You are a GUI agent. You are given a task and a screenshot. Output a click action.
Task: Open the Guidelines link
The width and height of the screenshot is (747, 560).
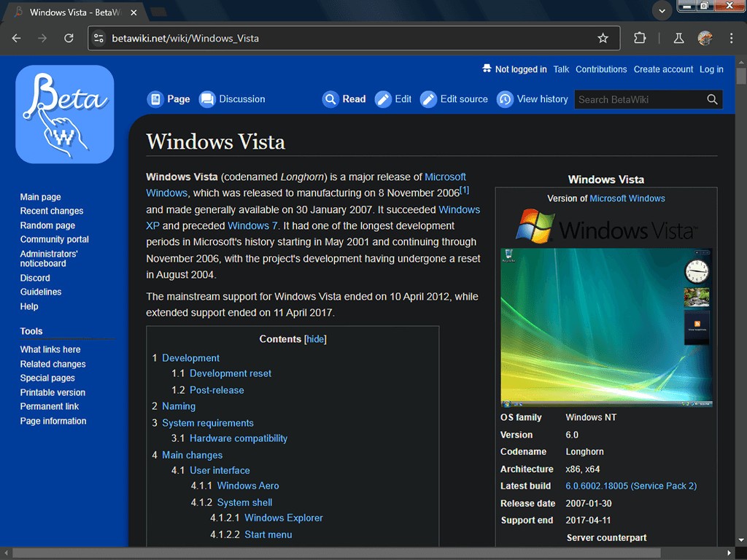click(41, 292)
